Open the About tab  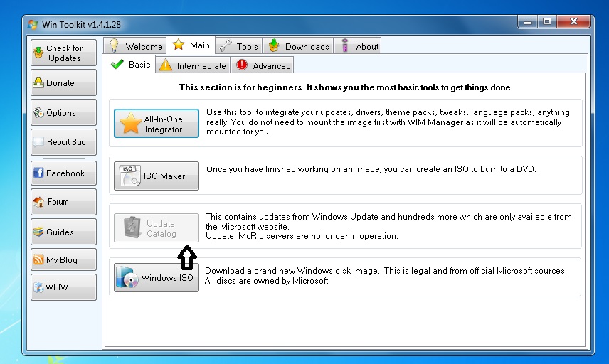pos(357,46)
